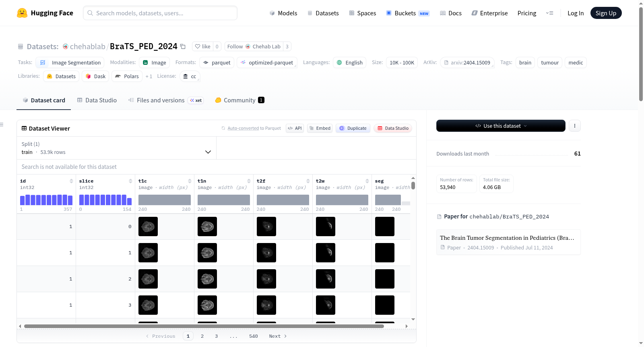Click the Dask library tag

[x=95, y=76]
